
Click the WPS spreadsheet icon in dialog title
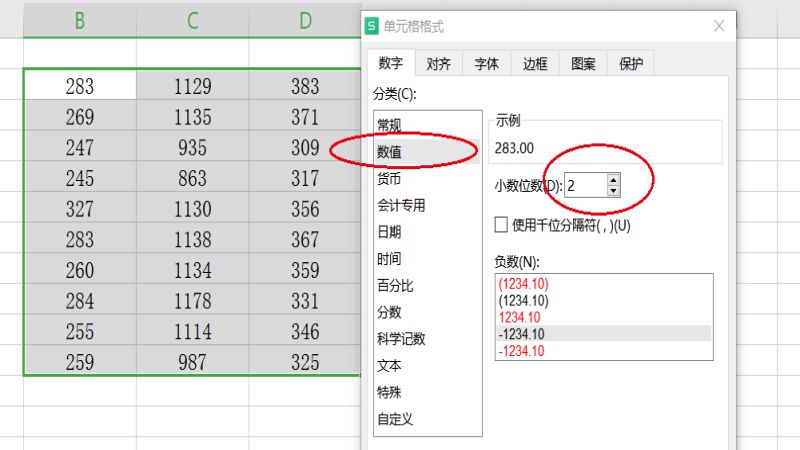pyautogui.click(x=373, y=27)
